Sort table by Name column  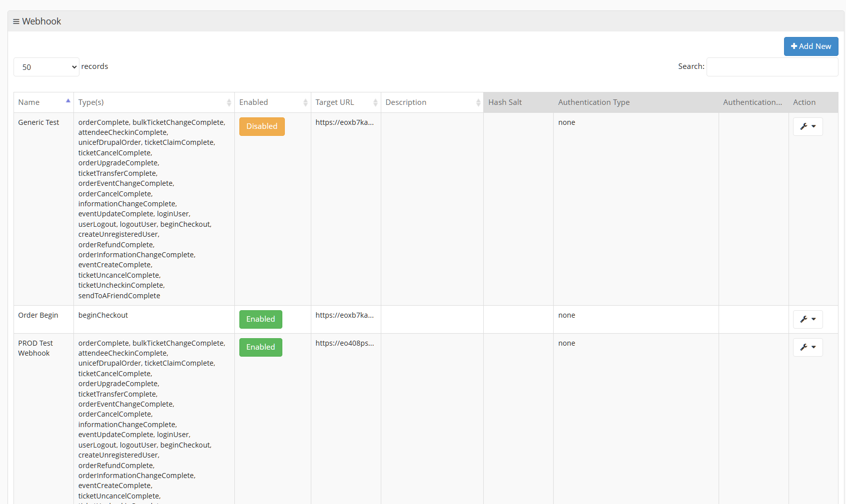(x=43, y=102)
